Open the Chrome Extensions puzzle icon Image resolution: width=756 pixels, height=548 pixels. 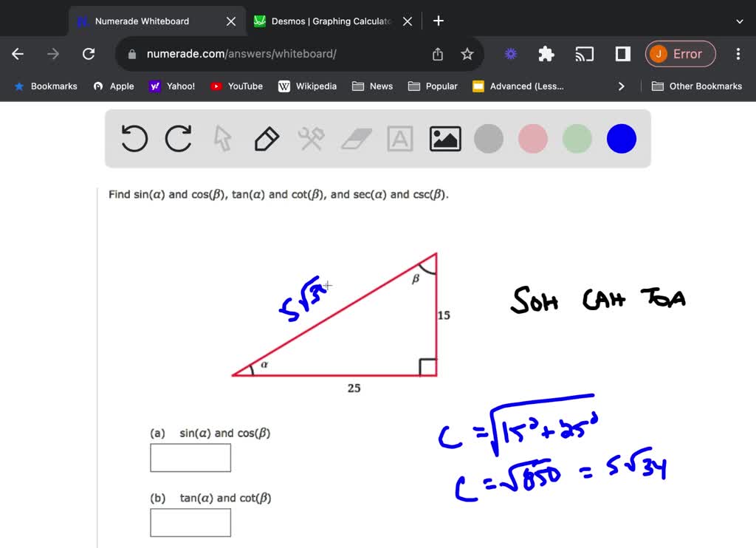coord(546,53)
